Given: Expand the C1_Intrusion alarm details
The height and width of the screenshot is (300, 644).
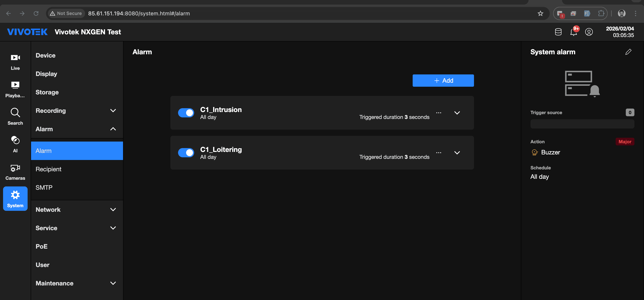Looking at the screenshot, I should click(x=457, y=113).
